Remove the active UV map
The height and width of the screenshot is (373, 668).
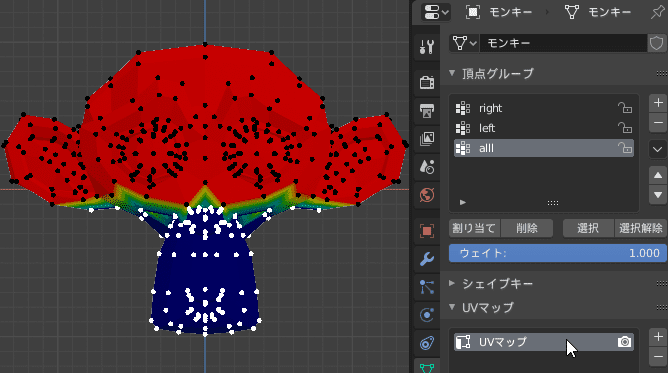658,356
